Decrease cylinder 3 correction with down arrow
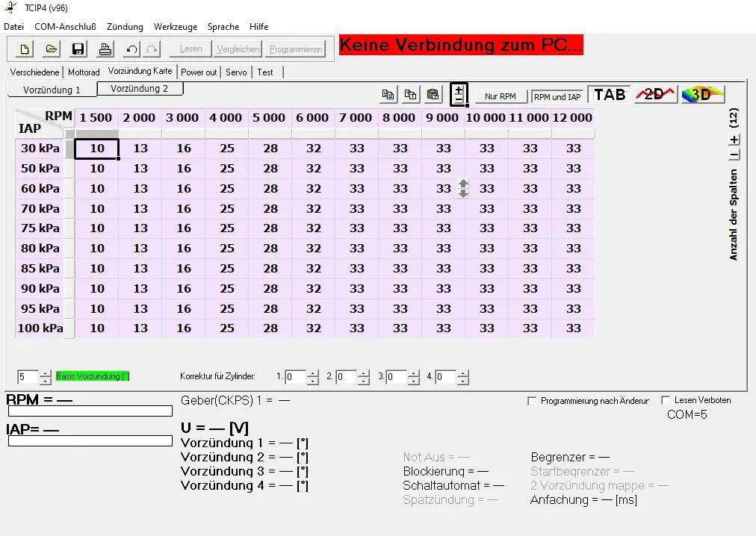The image size is (756, 536). (414, 381)
